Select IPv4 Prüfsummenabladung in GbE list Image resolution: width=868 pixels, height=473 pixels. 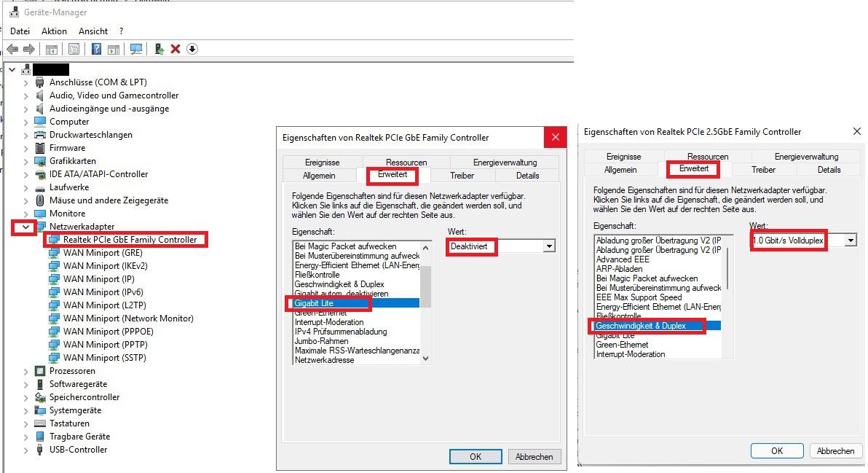click(x=341, y=332)
